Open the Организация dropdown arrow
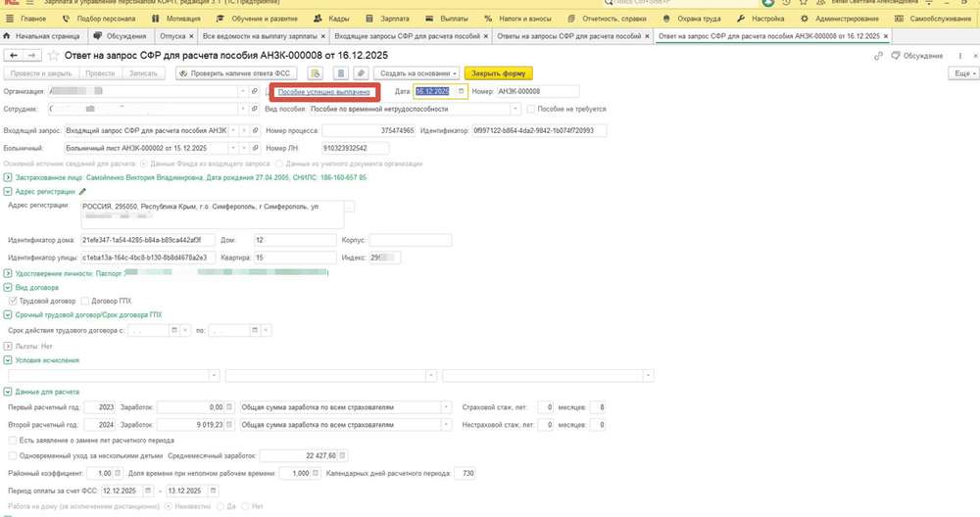The height and width of the screenshot is (517, 980). [243, 91]
